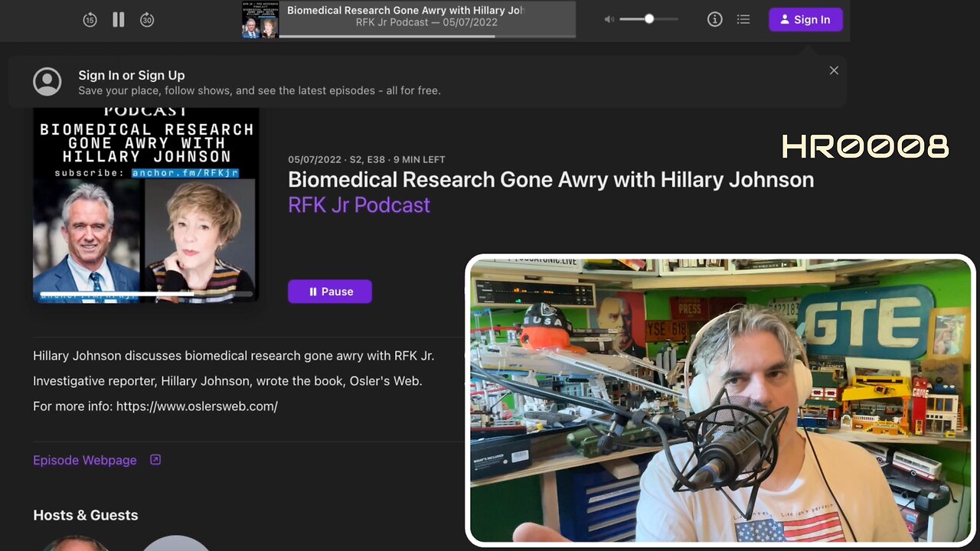Click the first host avatar under Hosts & Guests
The width and height of the screenshot is (980, 551).
point(74,543)
